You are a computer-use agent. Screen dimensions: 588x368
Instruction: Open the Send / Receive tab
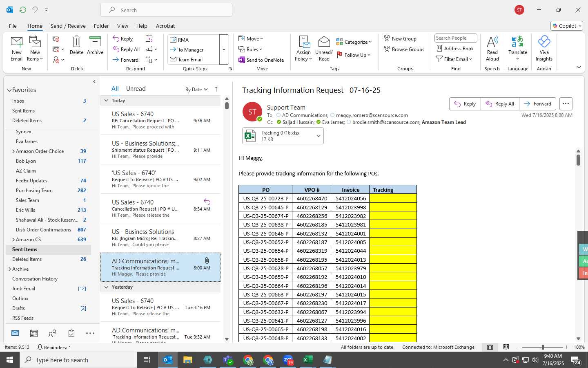68,26
